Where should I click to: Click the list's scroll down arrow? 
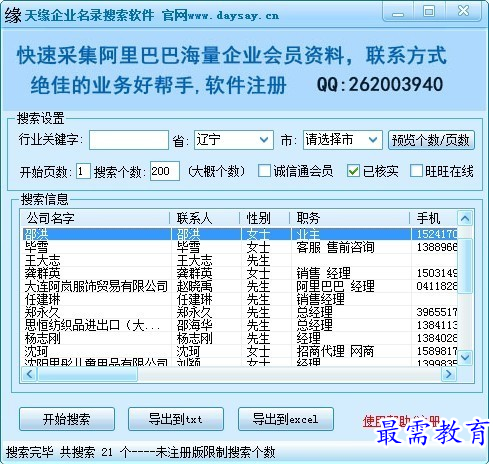(465, 357)
